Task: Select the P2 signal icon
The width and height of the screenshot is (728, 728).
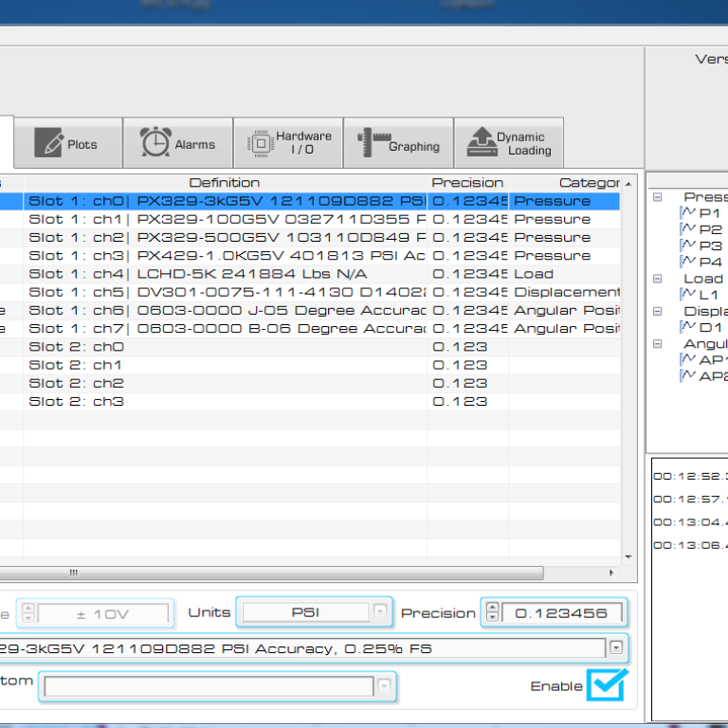Action: [x=687, y=228]
